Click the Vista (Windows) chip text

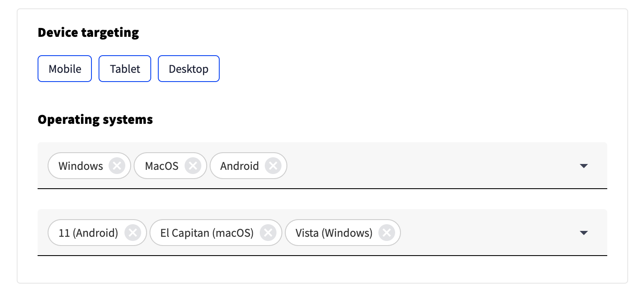tap(334, 233)
